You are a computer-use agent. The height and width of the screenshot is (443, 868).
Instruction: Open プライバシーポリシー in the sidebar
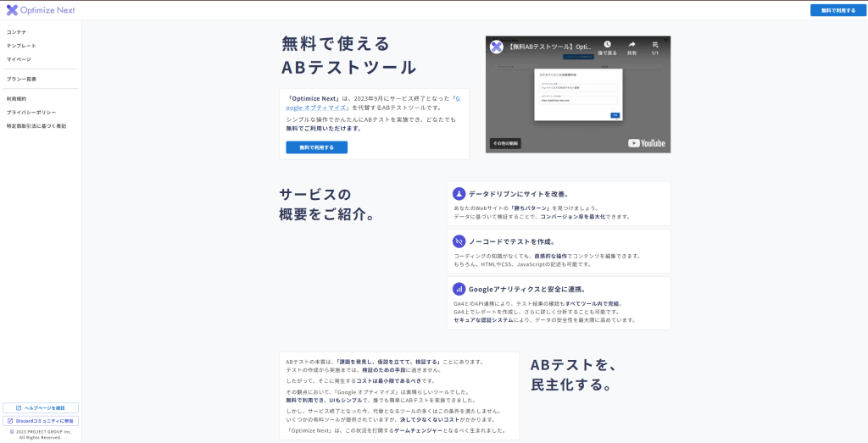(31, 113)
